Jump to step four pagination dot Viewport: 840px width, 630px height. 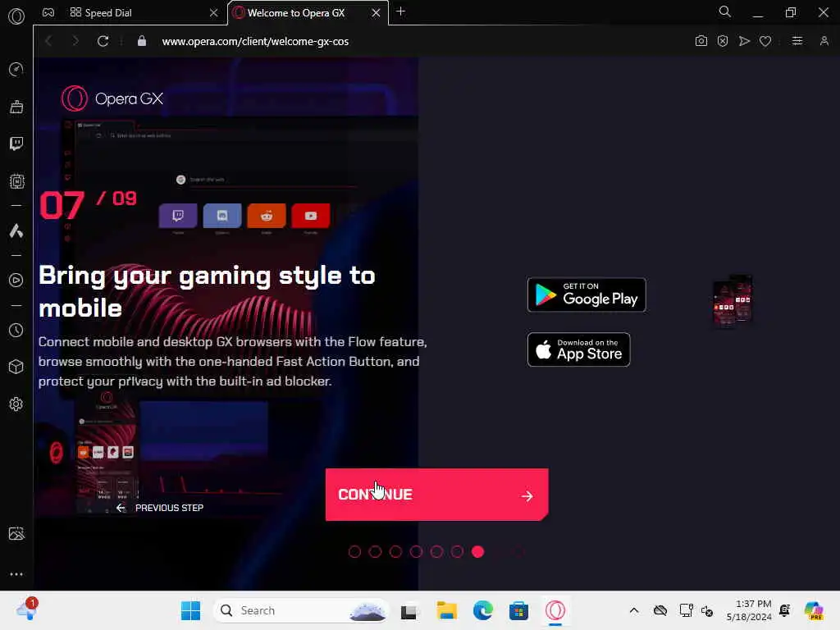click(x=416, y=552)
